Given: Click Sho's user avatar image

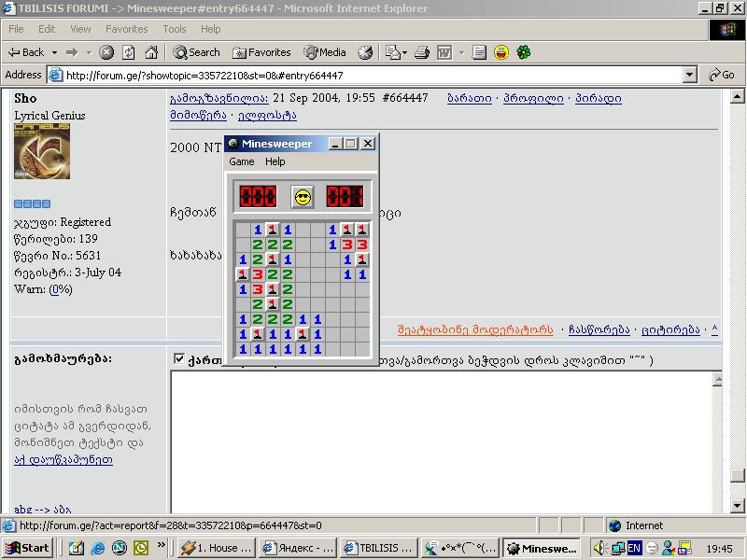Looking at the screenshot, I should tap(42, 151).
